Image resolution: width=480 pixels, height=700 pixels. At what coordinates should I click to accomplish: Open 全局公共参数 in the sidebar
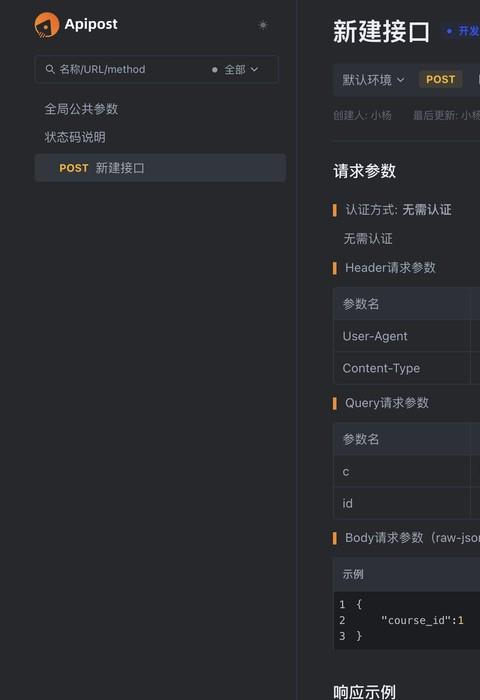(x=81, y=109)
